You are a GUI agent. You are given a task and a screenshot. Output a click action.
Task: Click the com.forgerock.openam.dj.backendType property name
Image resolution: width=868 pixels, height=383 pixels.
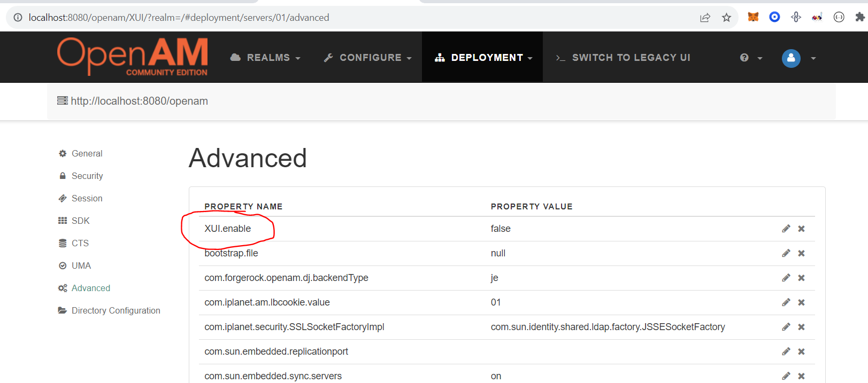[x=286, y=278]
